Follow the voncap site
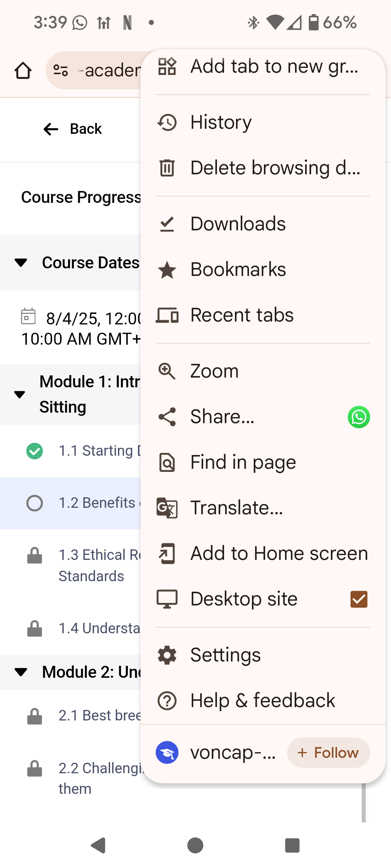 328,753
